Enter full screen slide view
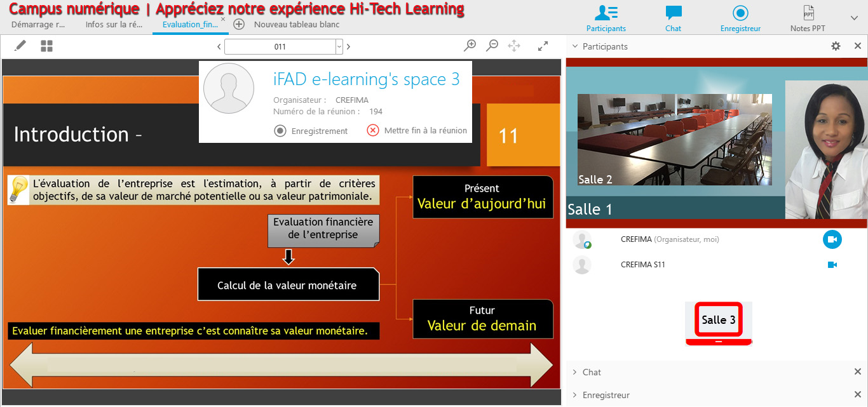This screenshot has height=407, width=868. pos(543,46)
